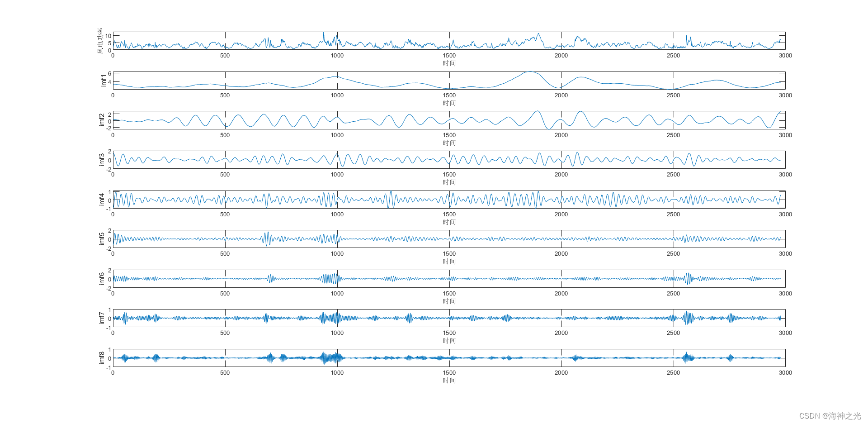Click the imf2 y-axis label

click(x=102, y=120)
